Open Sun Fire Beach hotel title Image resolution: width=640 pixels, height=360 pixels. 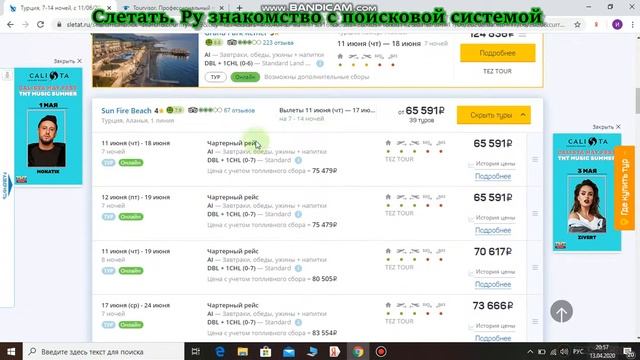(x=126, y=111)
